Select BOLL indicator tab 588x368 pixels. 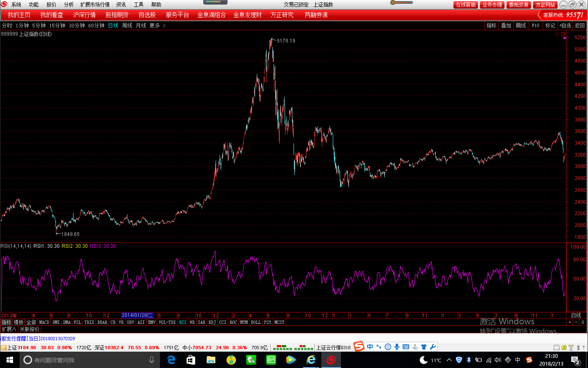(x=256, y=322)
